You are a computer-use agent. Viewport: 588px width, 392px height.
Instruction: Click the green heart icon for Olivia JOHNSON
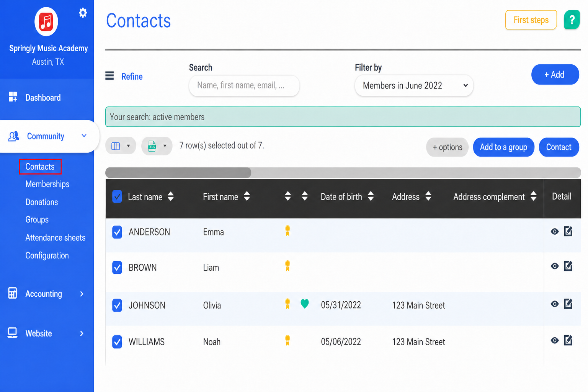(305, 304)
